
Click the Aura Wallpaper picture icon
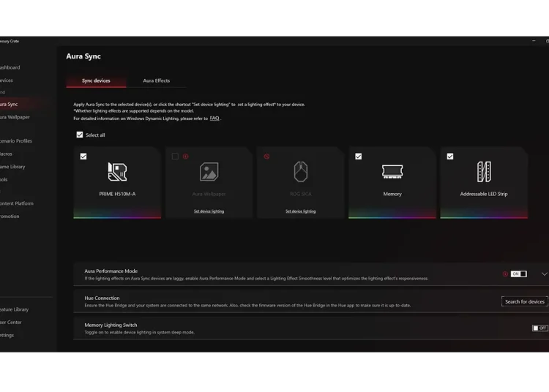coord(209,172)
